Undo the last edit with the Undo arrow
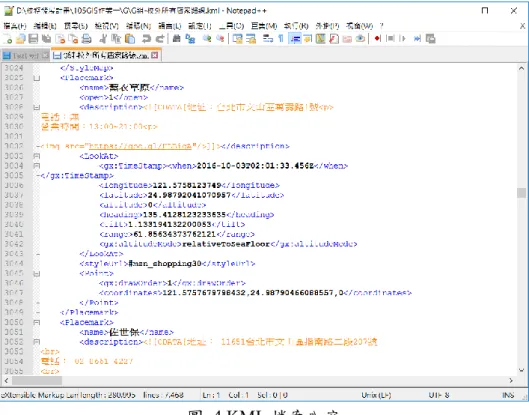The image size is (529, 415). pyautogui.click(x=146, y=39)
